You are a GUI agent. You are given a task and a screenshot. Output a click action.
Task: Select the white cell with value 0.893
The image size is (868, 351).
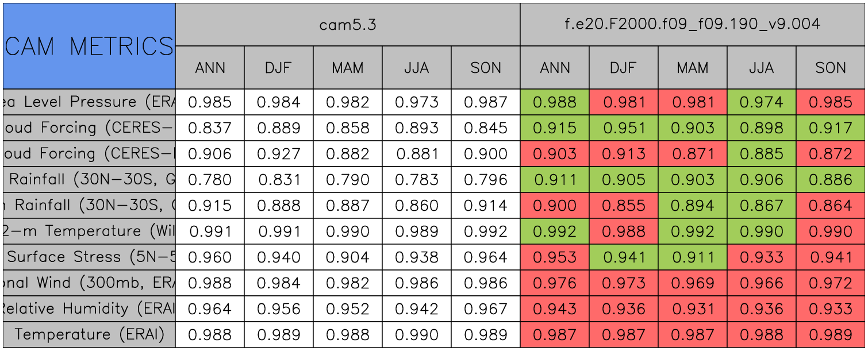[417, 128]
